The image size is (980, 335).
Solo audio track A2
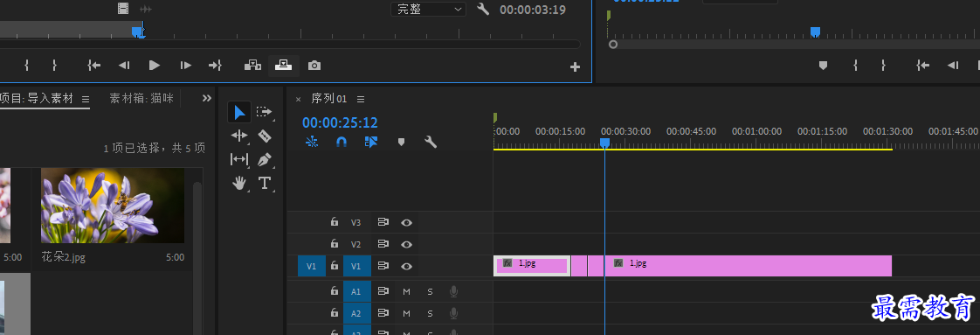(x=430, y=313)
